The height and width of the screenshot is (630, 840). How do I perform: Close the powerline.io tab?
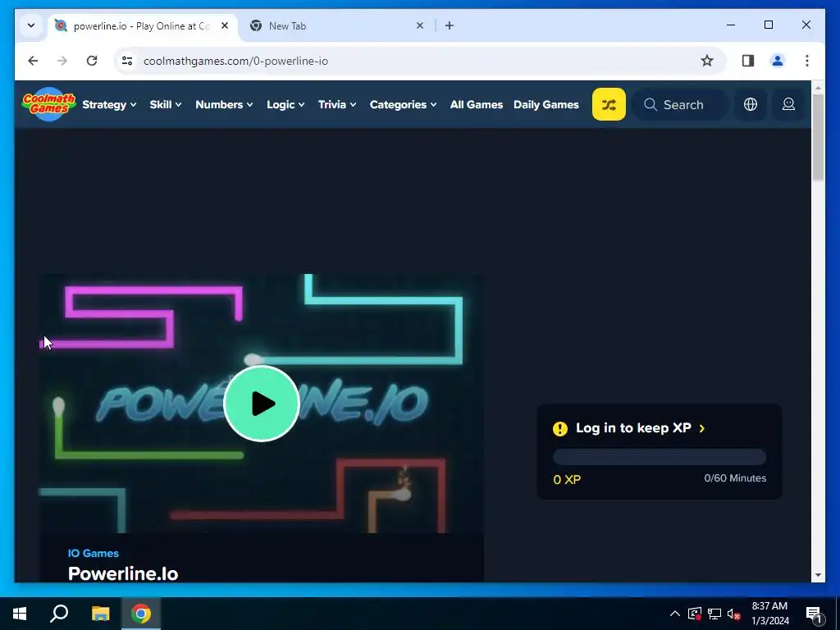225,25
